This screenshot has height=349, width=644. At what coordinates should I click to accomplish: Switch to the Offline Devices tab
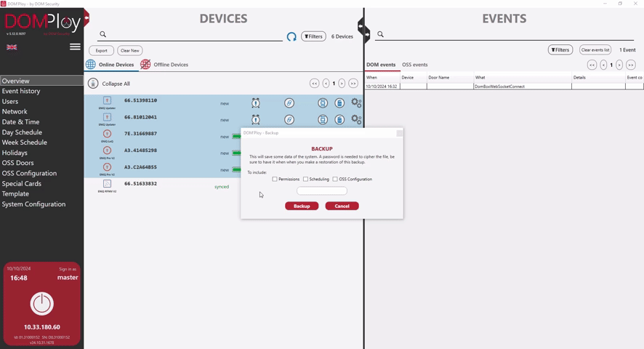click(164, 65)
